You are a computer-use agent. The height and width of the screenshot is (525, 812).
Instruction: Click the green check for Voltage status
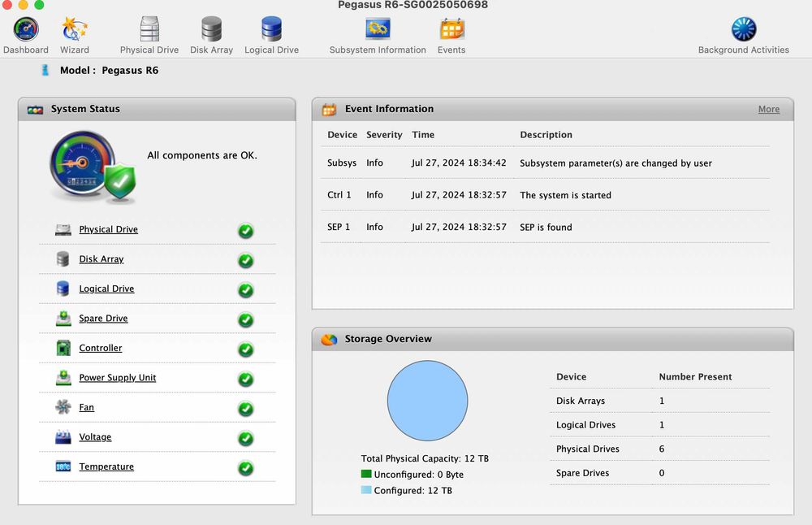tap(245, 439)
